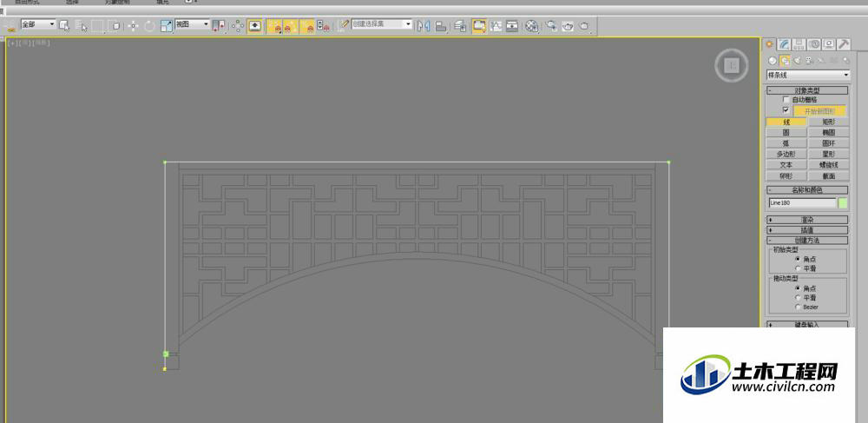
Task: Select the 弧 arc shape button
Action: pyautogui.click(x=786, y=143)
